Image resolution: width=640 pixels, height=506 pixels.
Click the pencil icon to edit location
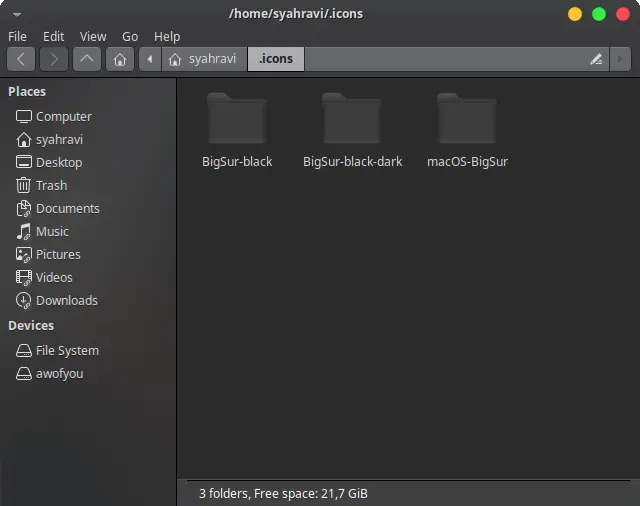[596, 59]
